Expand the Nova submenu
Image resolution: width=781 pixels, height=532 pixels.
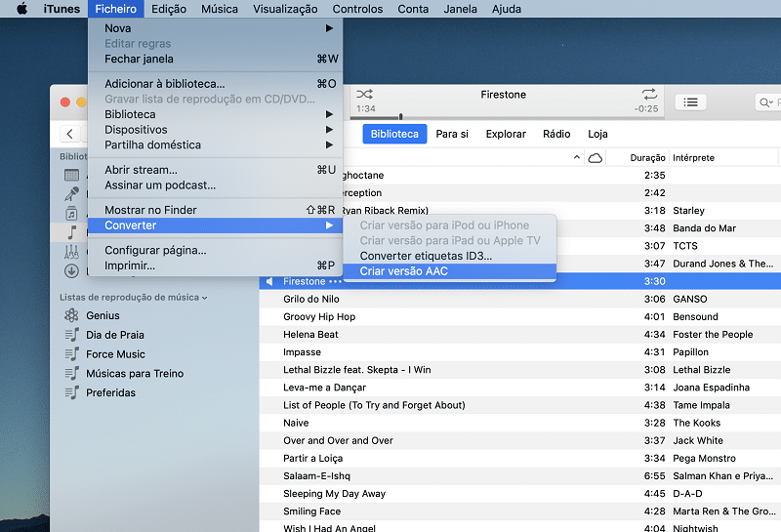click(215, 28)
